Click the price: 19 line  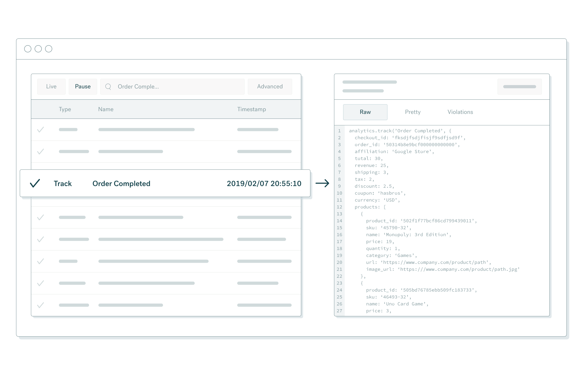click(380, 242)
